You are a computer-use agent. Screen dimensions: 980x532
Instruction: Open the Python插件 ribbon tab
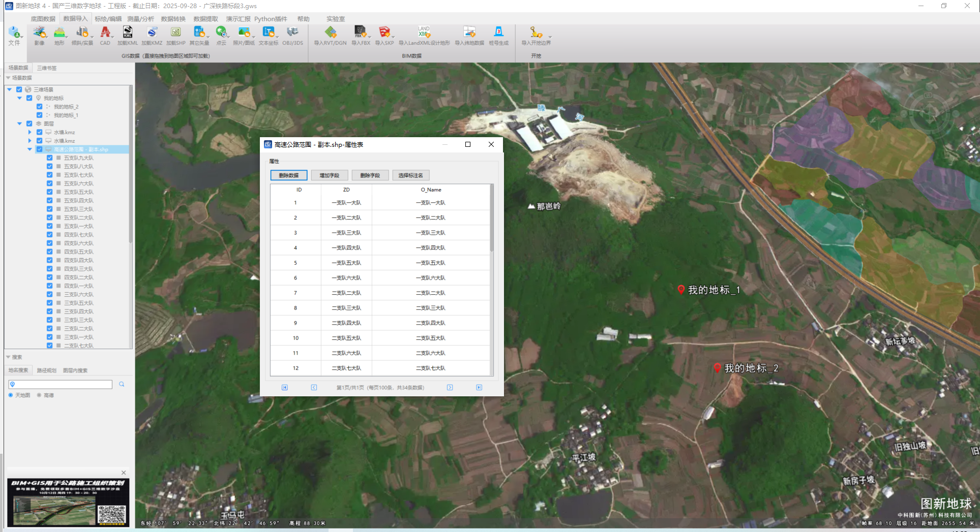(271, 19)
